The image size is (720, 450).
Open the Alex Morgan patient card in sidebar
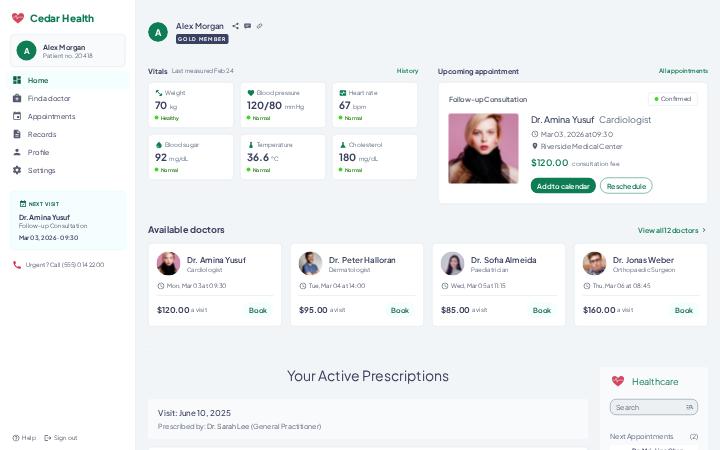(68, 51)
